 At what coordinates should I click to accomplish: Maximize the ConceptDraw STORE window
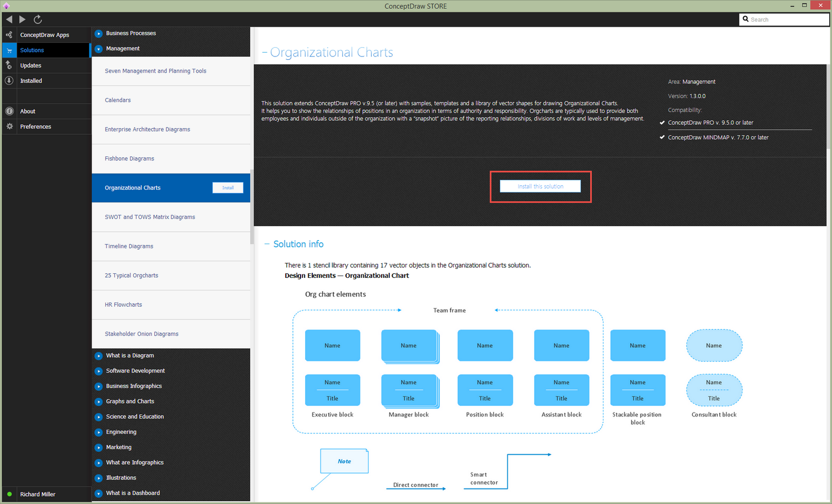pyautogui.click(x=804, y=6)
